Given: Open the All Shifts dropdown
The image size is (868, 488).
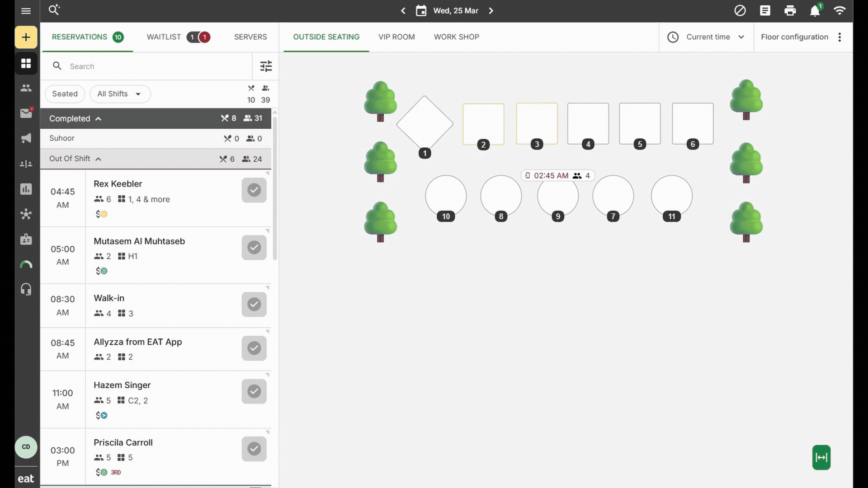Looking at the screenshot, I should click(120, 94).
